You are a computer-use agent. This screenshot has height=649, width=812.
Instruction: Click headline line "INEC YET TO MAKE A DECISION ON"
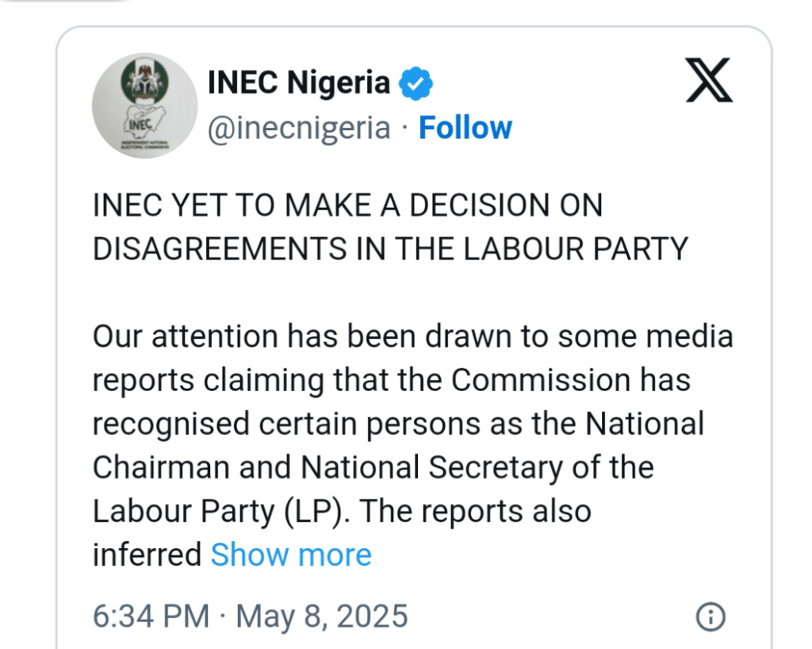point(347,205)
